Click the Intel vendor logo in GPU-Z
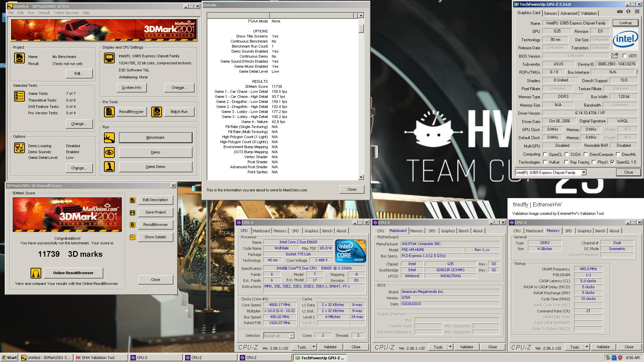Viewport: 644px width, 362px height. point(625,39)
